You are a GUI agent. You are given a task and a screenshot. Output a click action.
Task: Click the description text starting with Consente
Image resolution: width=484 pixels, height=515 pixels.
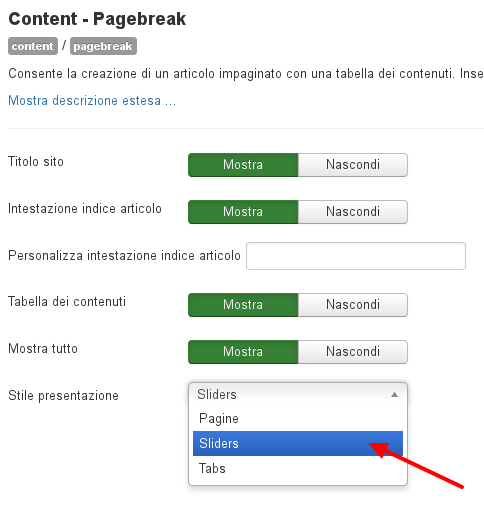pos(246,74)
